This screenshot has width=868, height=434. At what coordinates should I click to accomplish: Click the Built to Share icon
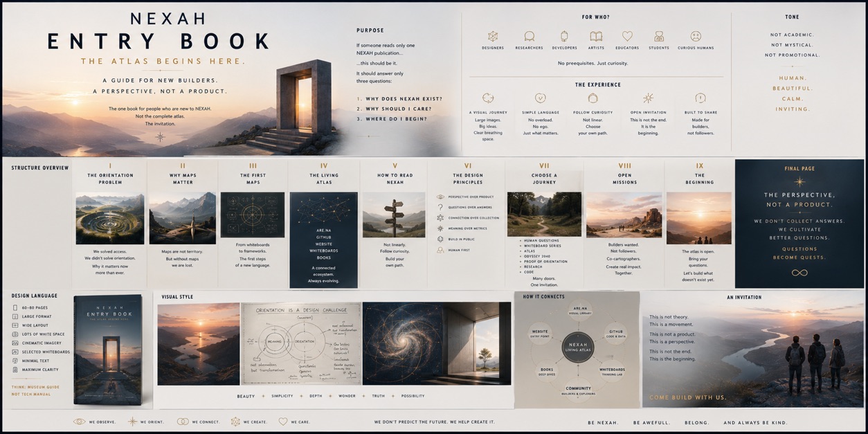coord(700,98)
